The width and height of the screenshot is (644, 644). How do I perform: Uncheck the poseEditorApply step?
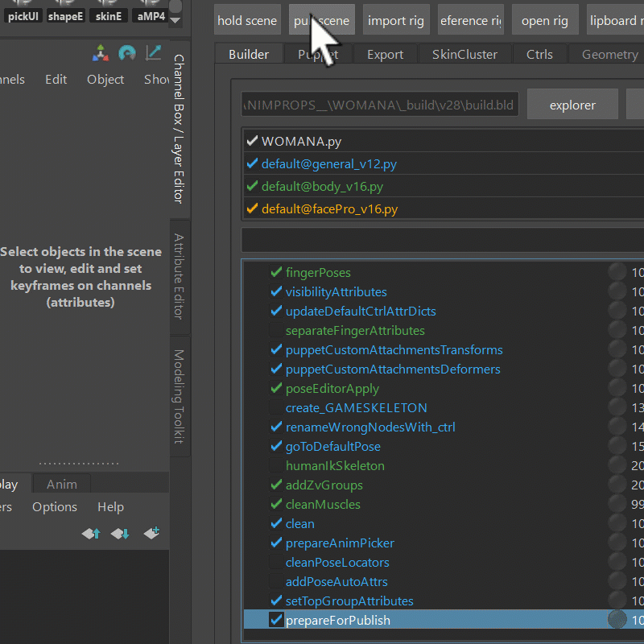tap(276, 388)
